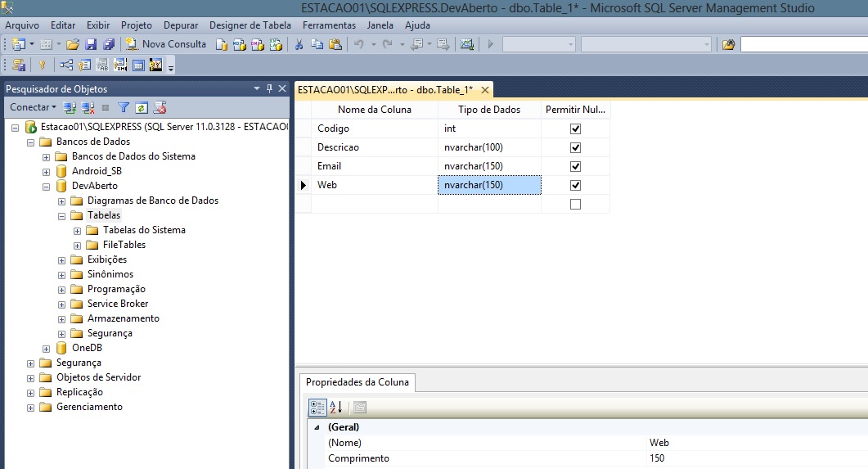
Task: Click the Set Primary Key icon
Action: [43, 65]
